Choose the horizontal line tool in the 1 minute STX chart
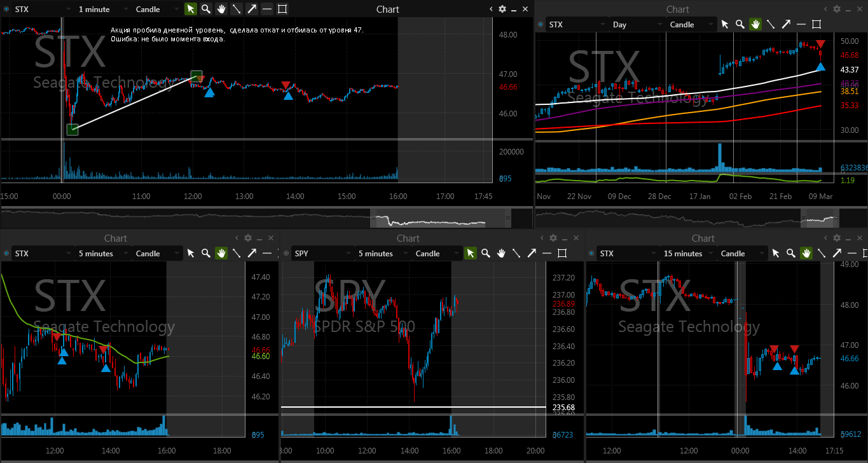Viewport: 868px width, 463px height. click(267, 9)
